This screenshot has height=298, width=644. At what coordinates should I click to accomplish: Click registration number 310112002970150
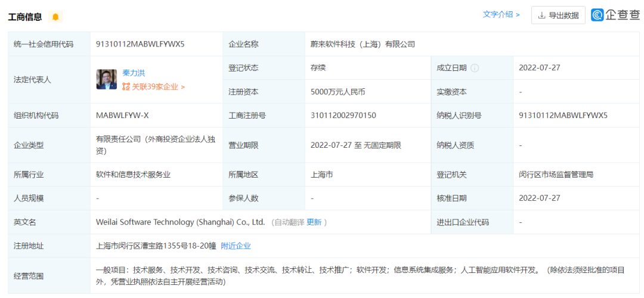pos(343,116)
